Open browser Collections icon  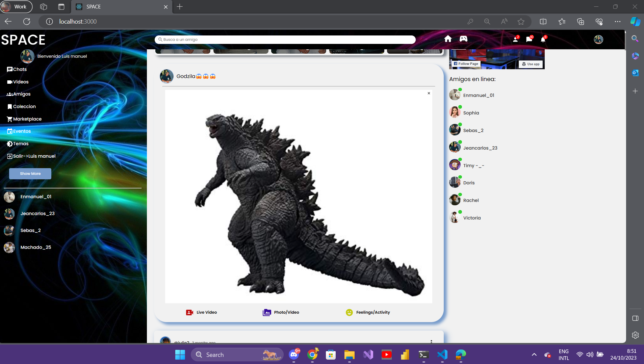point(581,21)
